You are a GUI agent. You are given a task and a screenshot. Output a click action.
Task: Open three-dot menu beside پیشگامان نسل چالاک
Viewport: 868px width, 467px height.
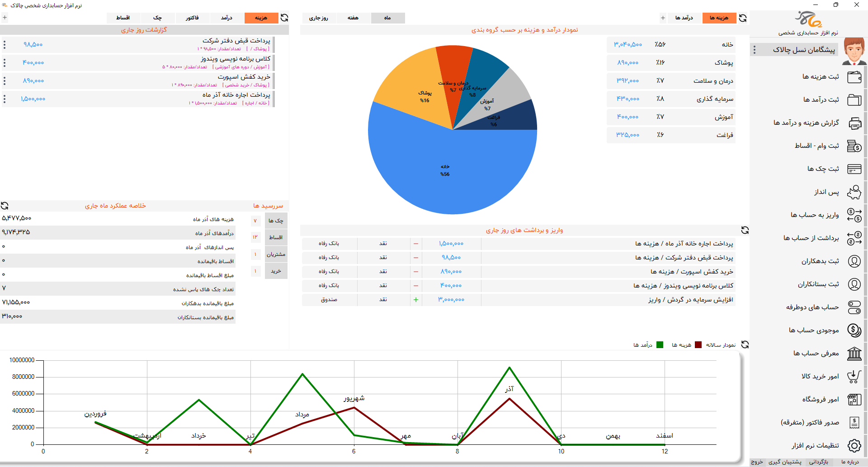click(754, 50)
